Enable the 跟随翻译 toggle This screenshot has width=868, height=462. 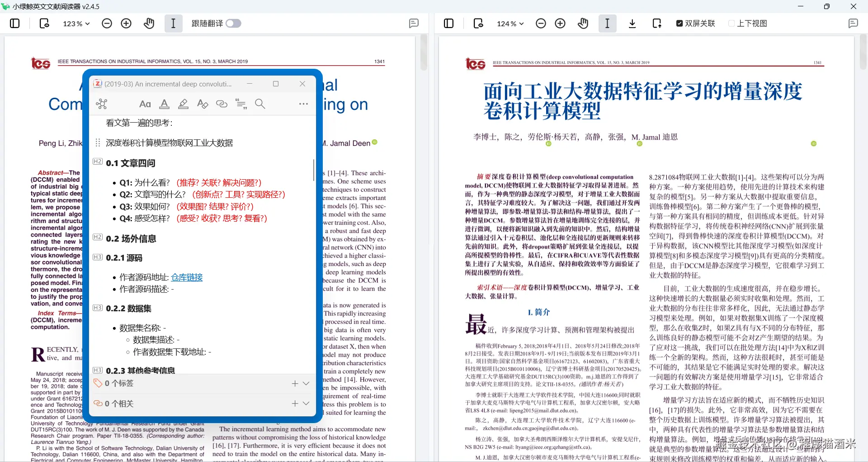[x=233, y=23]
